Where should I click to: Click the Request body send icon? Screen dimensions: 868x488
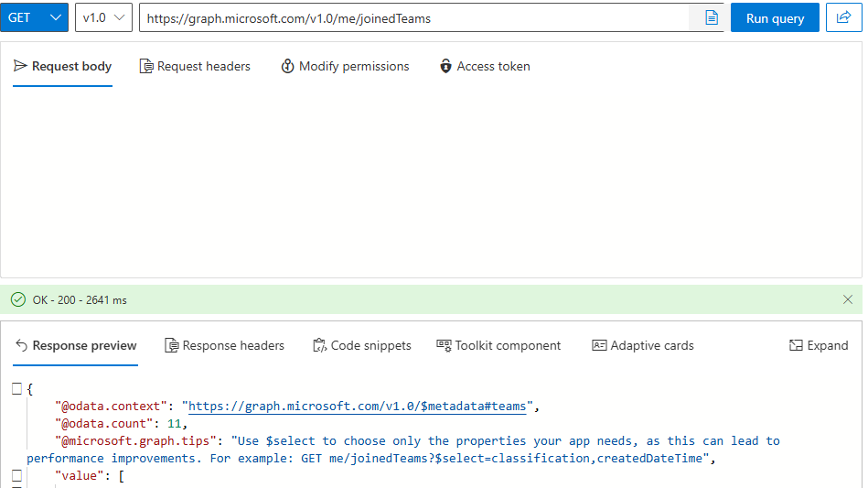20,66
